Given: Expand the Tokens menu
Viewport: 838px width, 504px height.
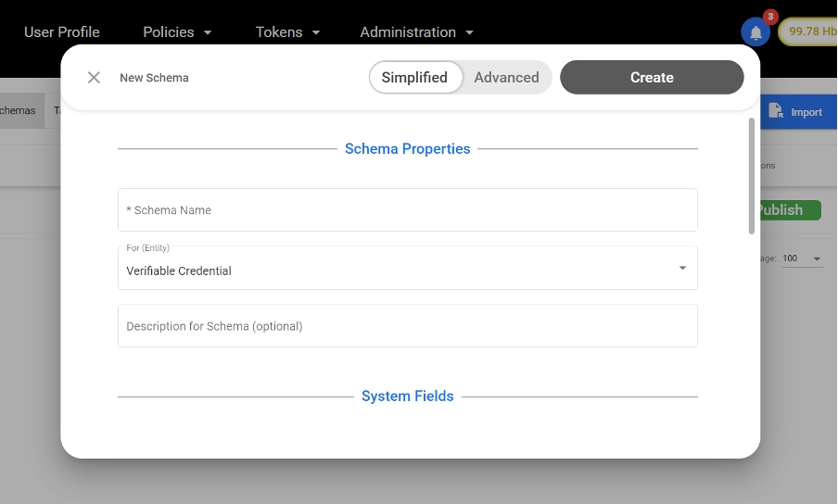Looking at the screenshot, I should click(x=287, y=32).
